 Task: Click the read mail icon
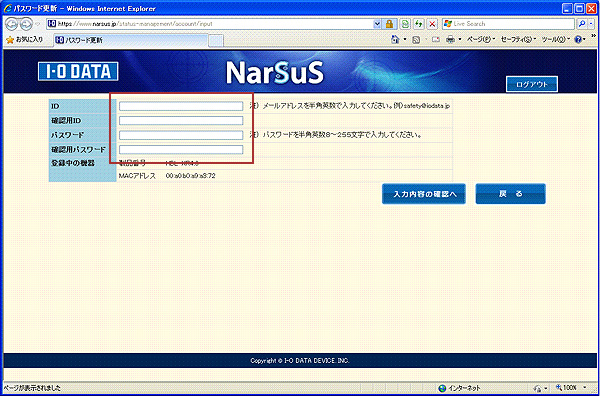[x=435, y=39]
